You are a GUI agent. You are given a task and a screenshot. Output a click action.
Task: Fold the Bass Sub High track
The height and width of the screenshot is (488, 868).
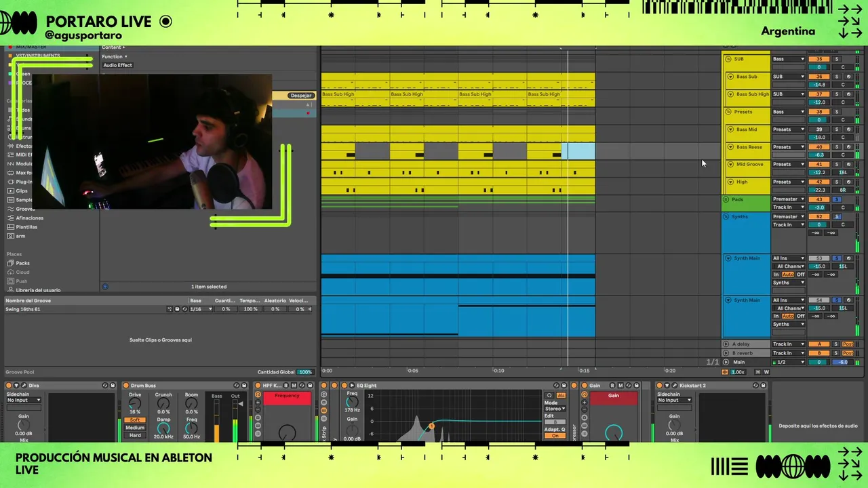pos(731,94)
